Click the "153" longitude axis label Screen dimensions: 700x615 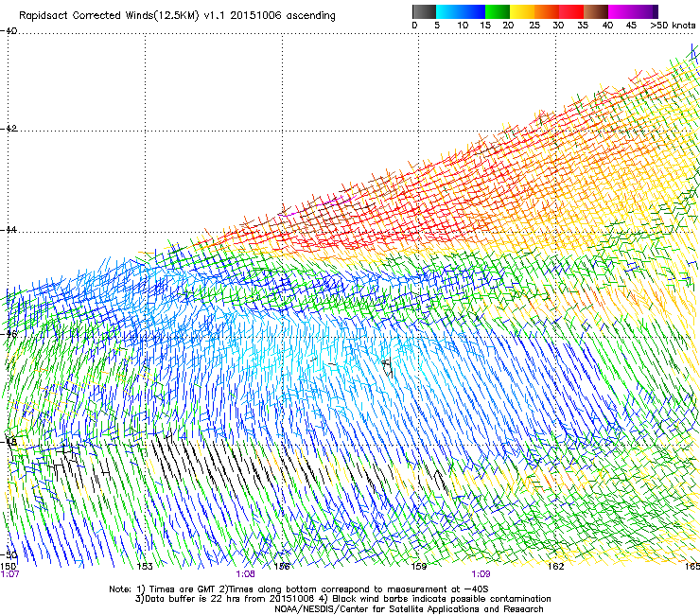click(x=145, y=567)
